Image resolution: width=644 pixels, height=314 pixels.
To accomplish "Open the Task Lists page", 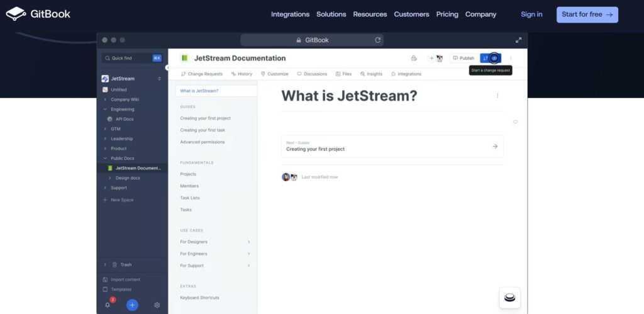I will click(190, 198).
